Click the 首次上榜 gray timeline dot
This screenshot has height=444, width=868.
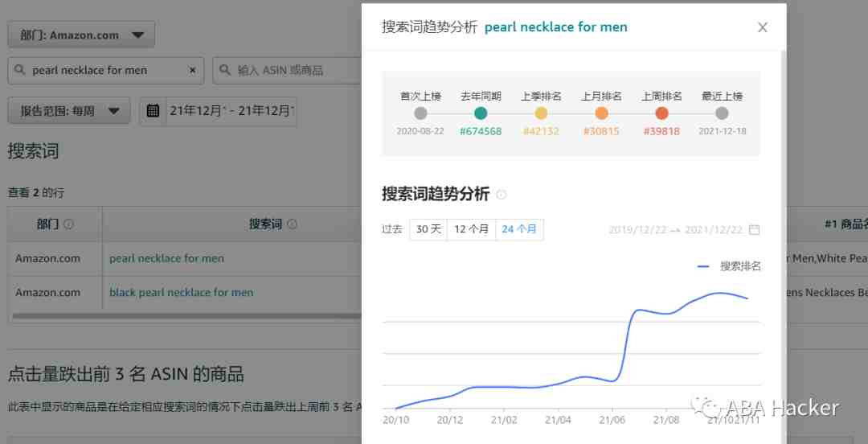tap(420, 113)
